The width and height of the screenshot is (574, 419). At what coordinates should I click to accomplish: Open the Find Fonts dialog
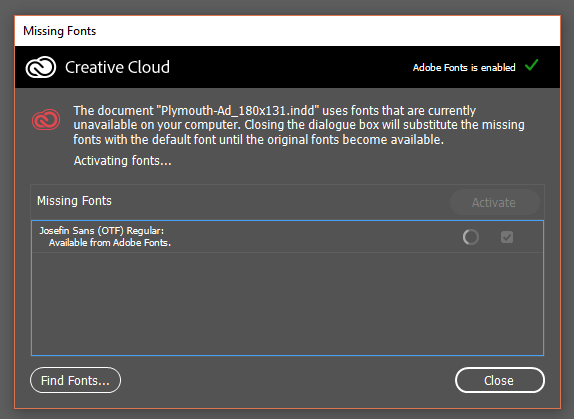click(75, 380)
